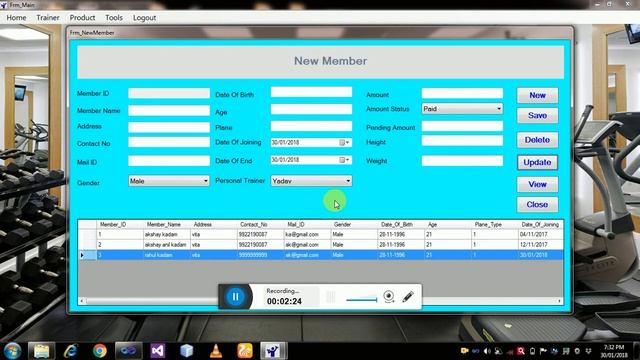Expand the Personal Trainer dropdown
The width and height of the screenshot is (640, 360).
pyautogui.click(x=348, y=181)
